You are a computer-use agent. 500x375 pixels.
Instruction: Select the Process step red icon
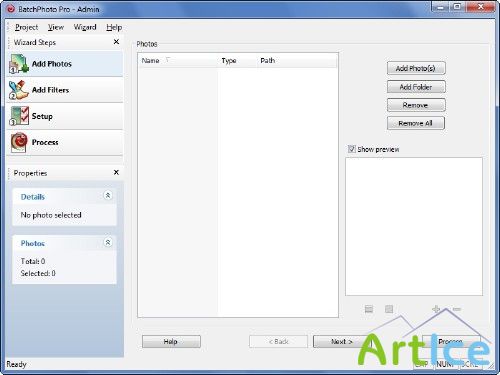(x=19, y=142)
